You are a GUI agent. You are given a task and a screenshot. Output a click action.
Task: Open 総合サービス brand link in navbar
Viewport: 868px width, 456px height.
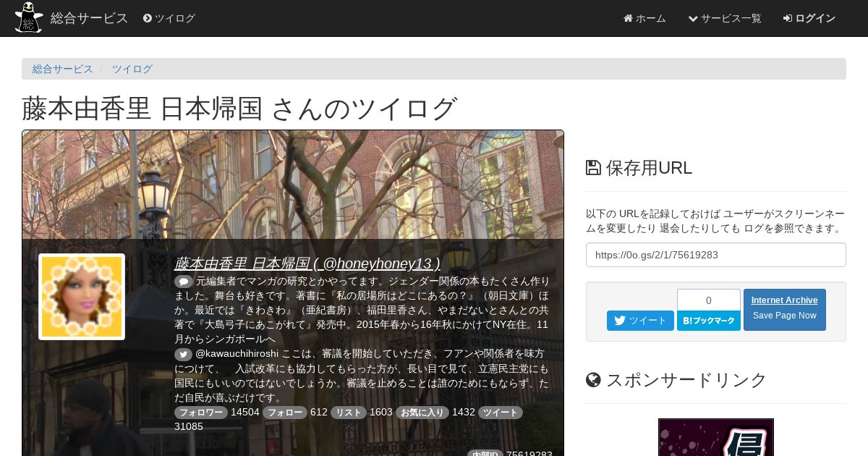tap(89, 18)
